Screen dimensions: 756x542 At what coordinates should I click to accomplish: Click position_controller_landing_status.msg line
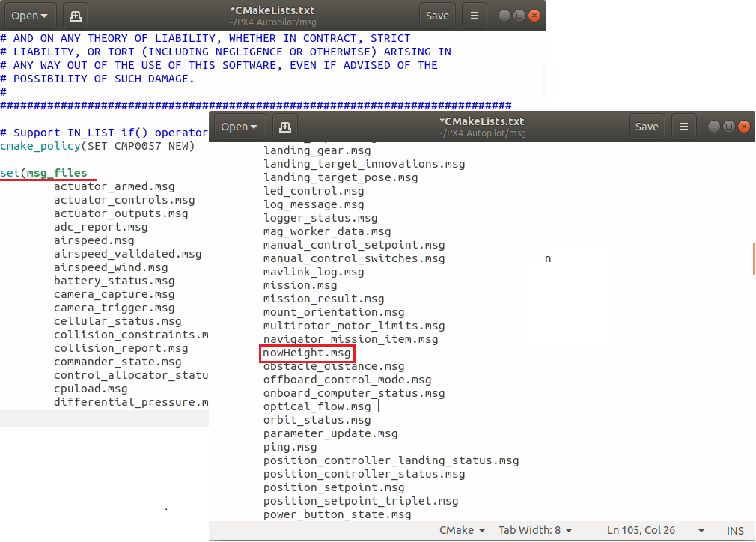(391, 461)
